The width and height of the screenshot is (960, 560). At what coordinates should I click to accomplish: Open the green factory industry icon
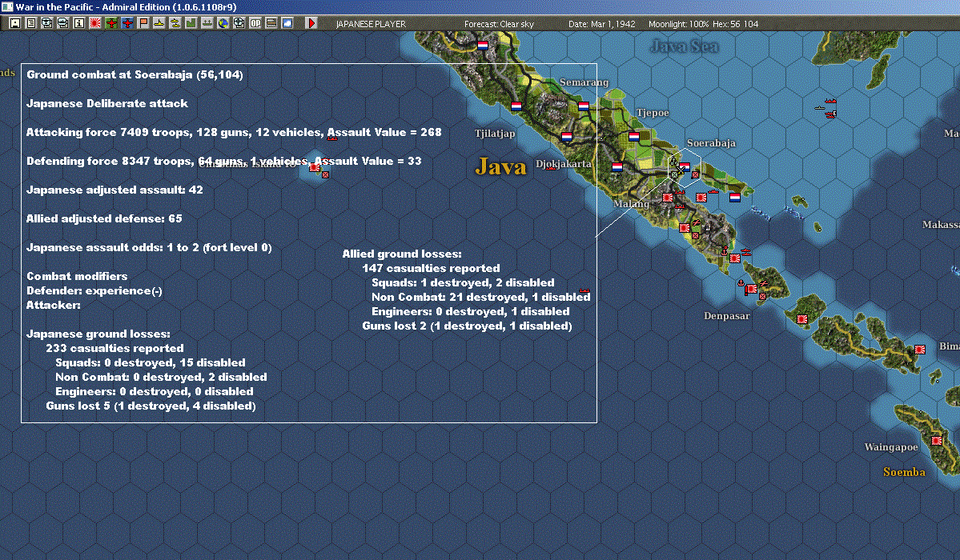pyautogui.click(x=191, y=23)
